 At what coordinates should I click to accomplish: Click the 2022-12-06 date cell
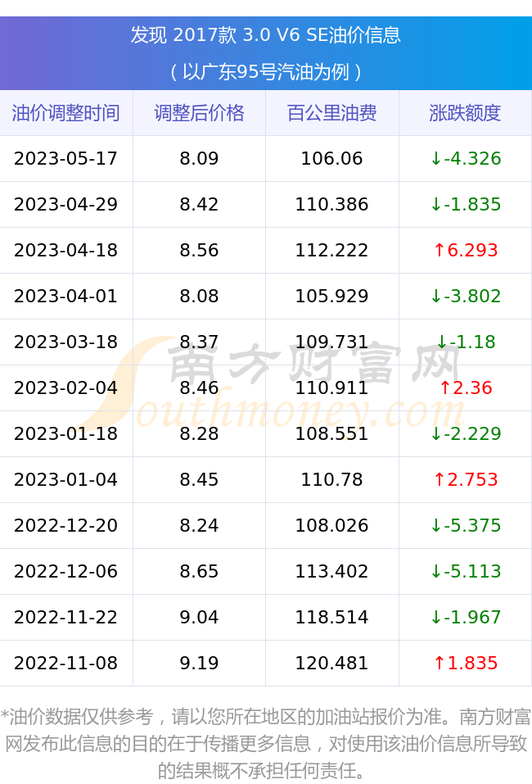(66, 571)
